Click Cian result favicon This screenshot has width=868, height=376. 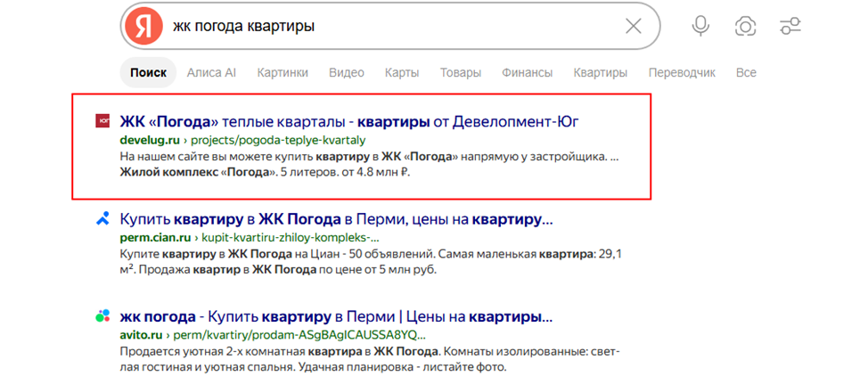point(102,219)
